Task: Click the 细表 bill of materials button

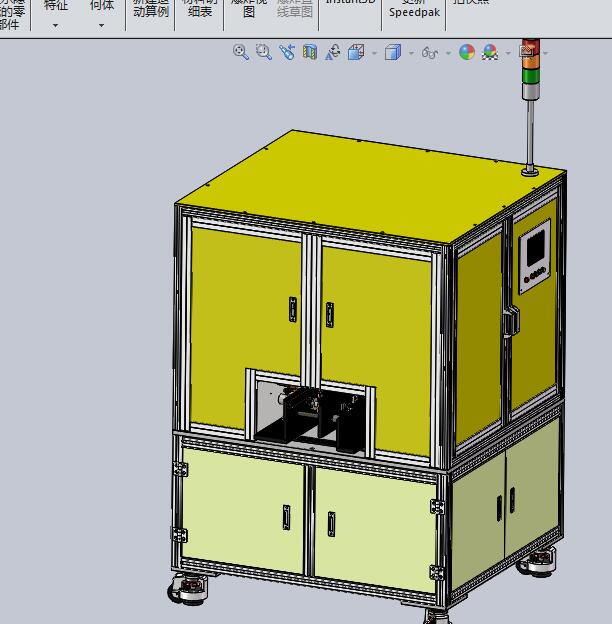Action: point(200,9)
